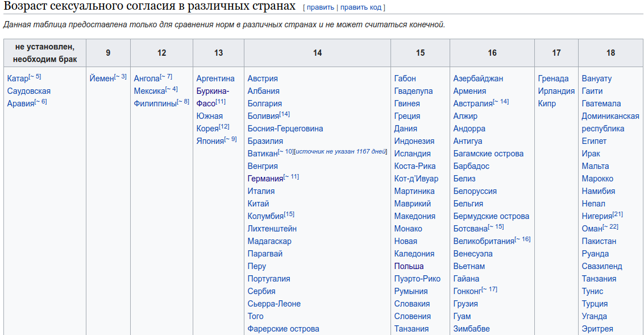Open the Германия country link

pyautogui.click(x=265, y=179)
